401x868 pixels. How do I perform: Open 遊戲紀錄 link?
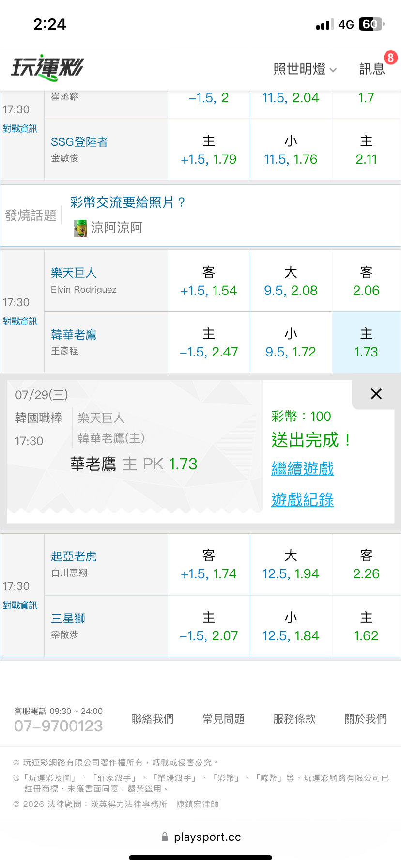point(303,500)
